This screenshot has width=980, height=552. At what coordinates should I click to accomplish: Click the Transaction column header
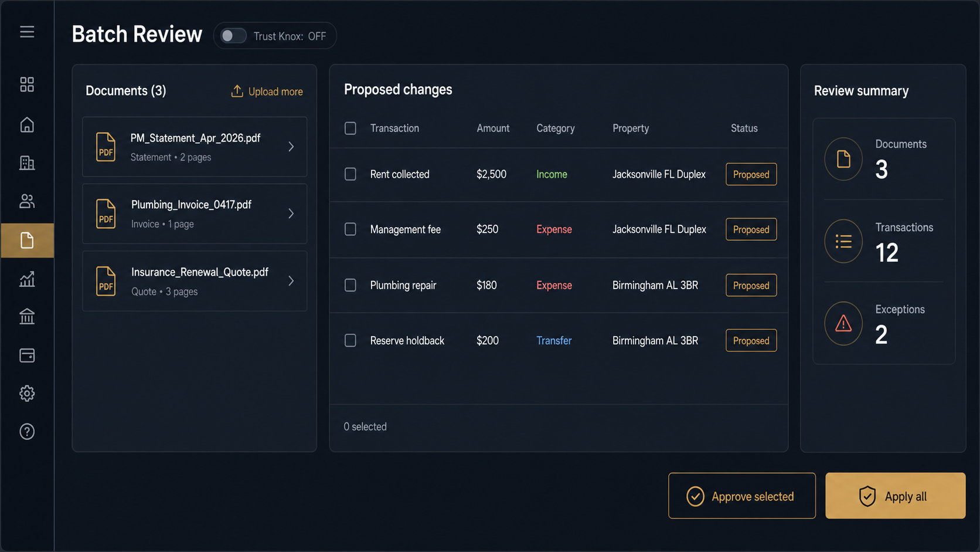(394, 128)
